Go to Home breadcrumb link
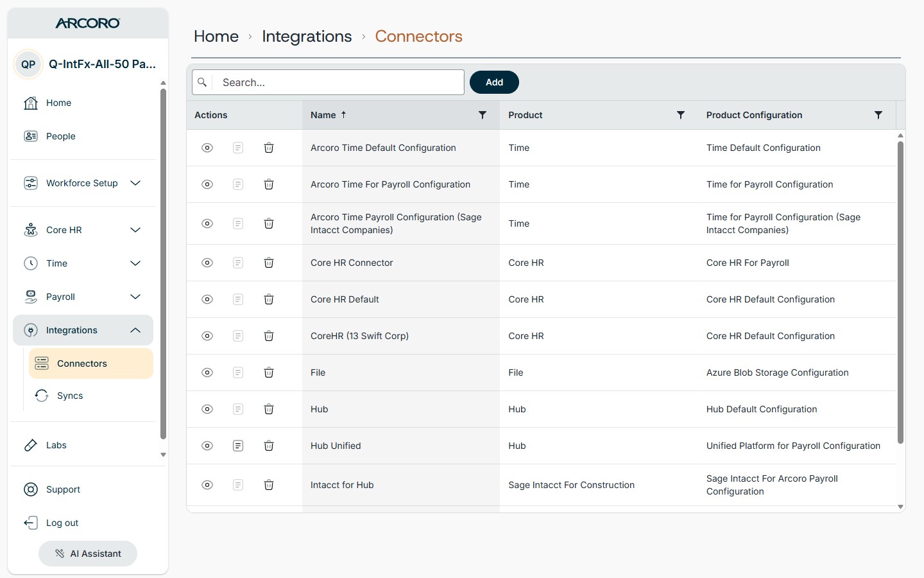Image resolution: width=924 pixels, height=578 pixels. (x=216, y=37)
